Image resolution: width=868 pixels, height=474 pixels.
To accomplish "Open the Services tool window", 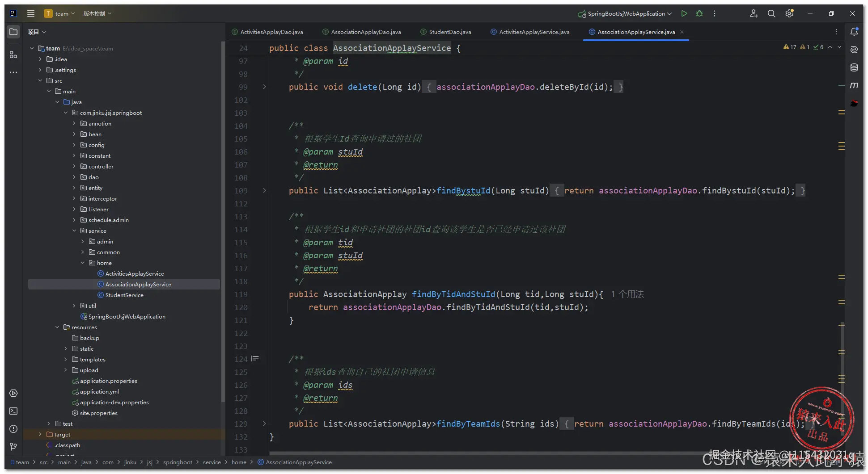I will [x=13, y=393].
